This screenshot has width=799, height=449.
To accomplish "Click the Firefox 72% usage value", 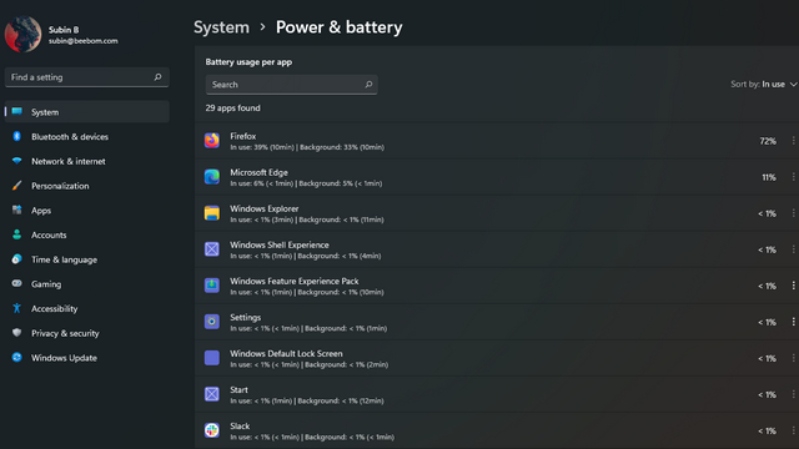I will [768, 141].
